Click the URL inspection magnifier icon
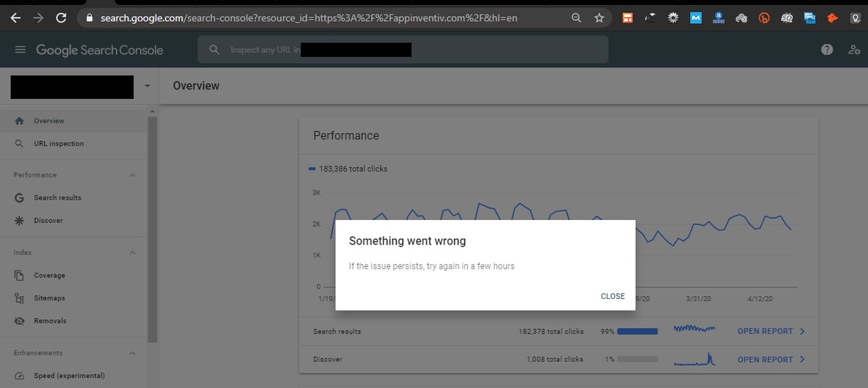The height and width of the screenshot is (388, 868). coord(20,143)
